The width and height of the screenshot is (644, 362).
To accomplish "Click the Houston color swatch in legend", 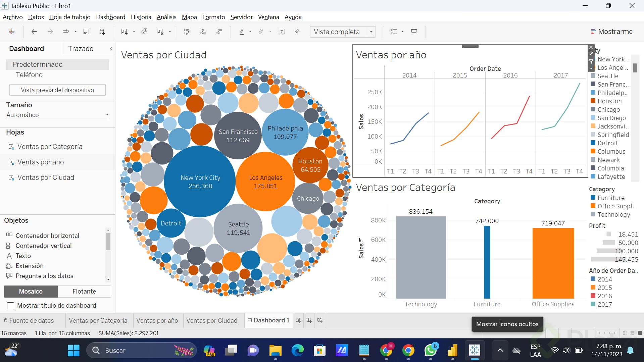I will (x=593, y=101).
